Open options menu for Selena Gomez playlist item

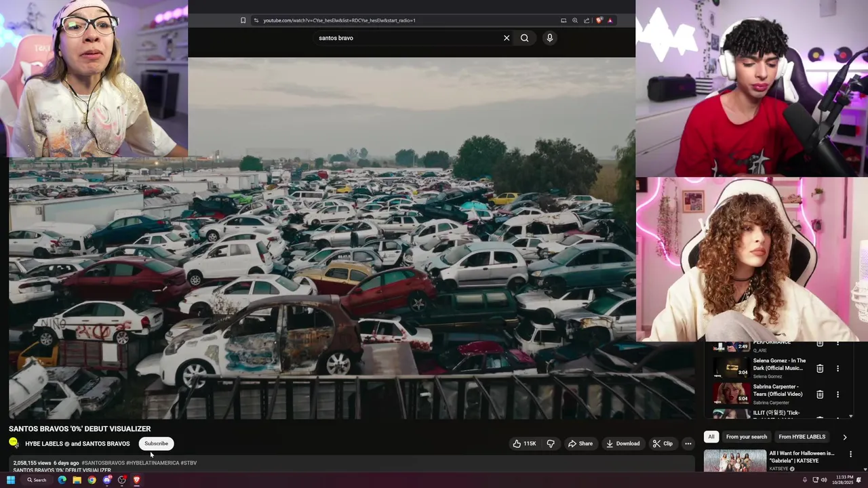(x=837, y=368)
